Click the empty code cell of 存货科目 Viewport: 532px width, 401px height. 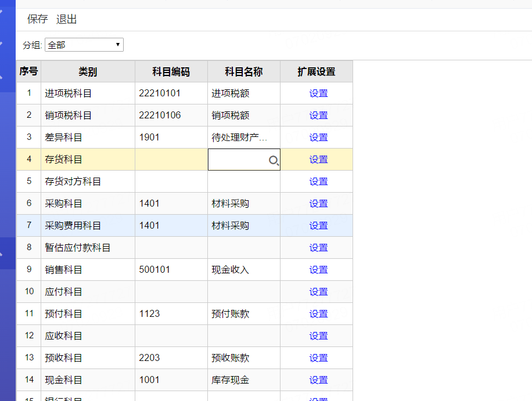tap(171, 160)
